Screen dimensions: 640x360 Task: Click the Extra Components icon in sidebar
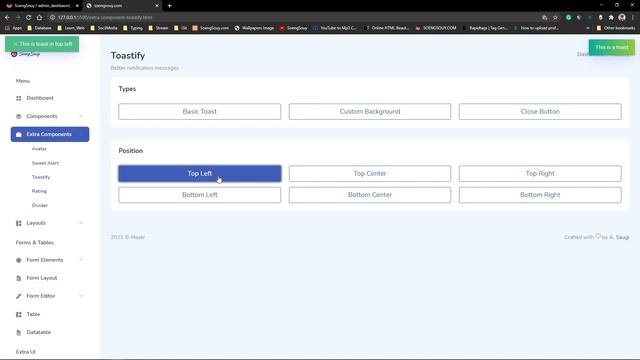pos(18,134)
